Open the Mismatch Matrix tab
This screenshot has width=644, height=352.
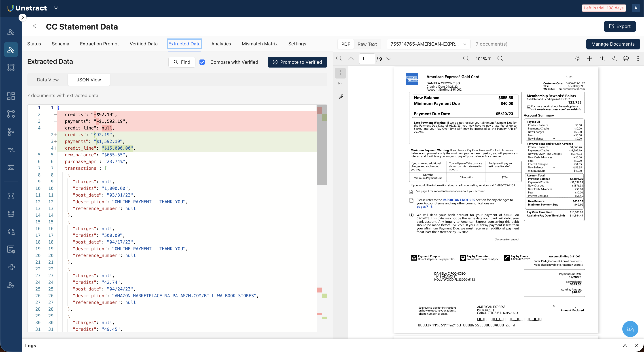(259, 44)
